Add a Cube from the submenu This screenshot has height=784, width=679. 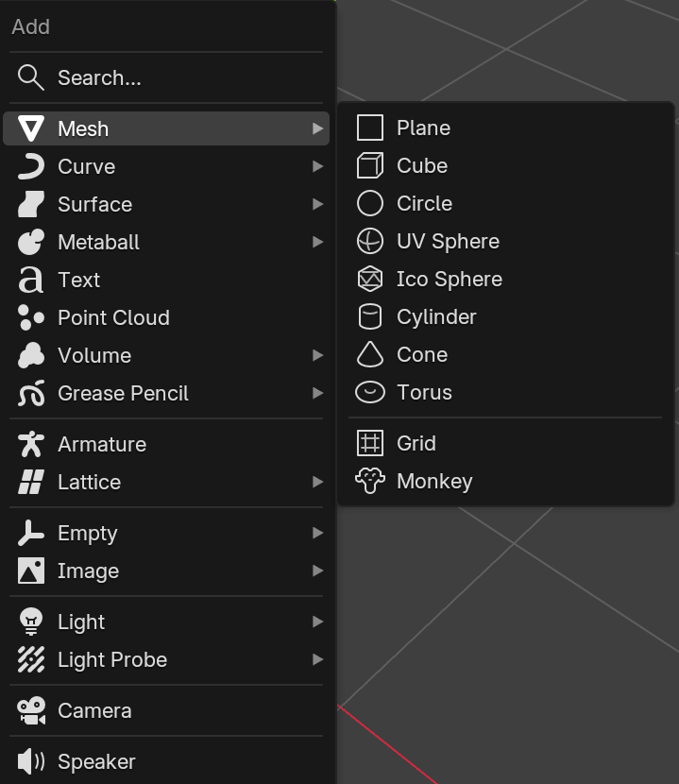point(422,165)
